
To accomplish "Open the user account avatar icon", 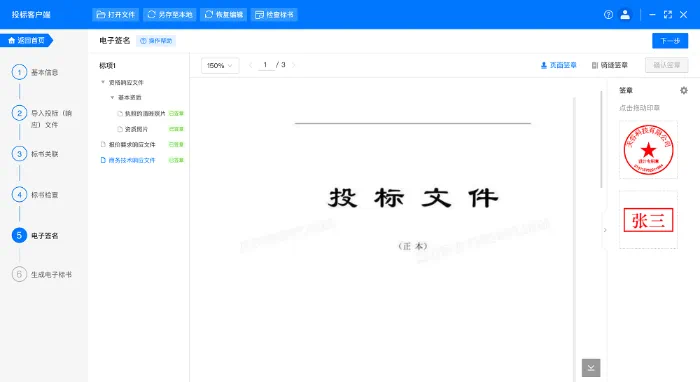I will (625, 15).
